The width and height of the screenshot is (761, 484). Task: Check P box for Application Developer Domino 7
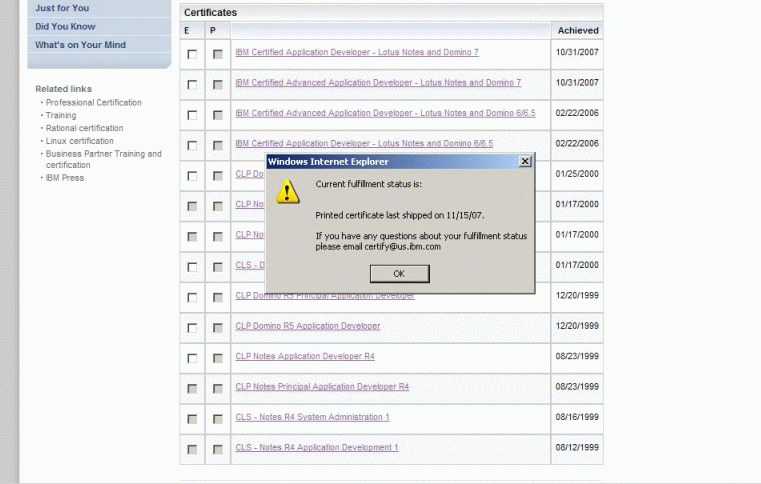pos(218,54)
